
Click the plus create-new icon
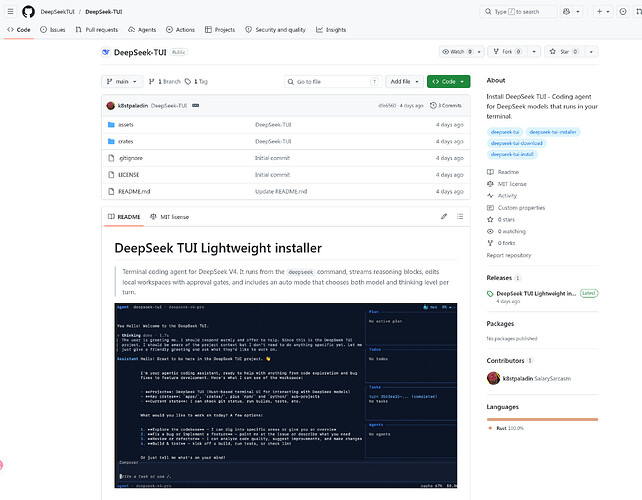[x=599, y=11]
